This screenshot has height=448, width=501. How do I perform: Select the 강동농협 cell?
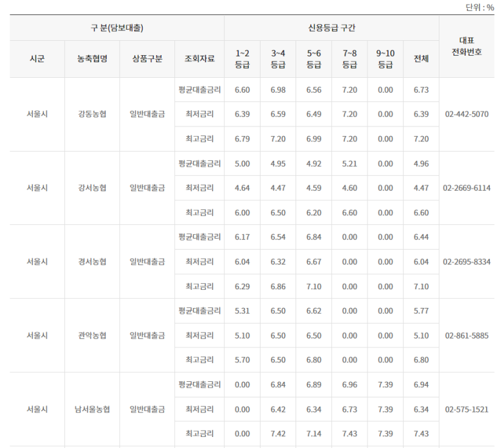92,114
